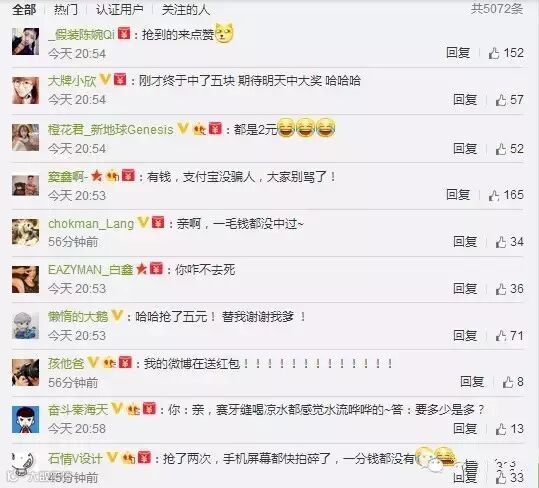The width and height of the screenshot is (539, 488).
Task: Click 回复 on 橙花君_新地球Genesis's comment
Action: click(465, 148)
